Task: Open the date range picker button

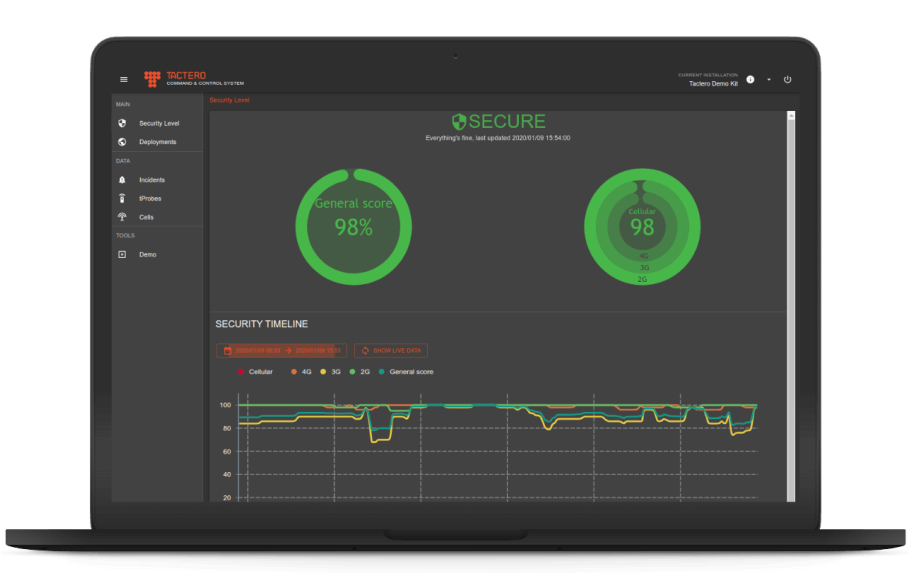Action: tap(282, 351)
